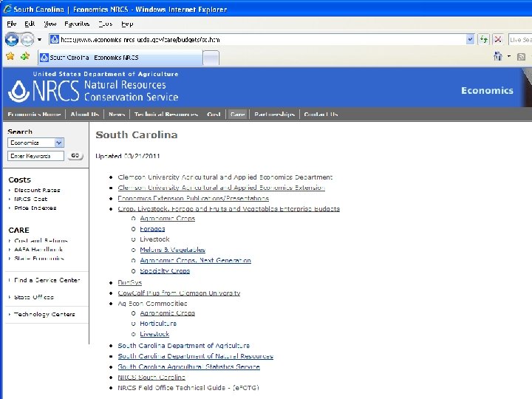Open South Carolina Department of Agriculture link

coord(183,346)
